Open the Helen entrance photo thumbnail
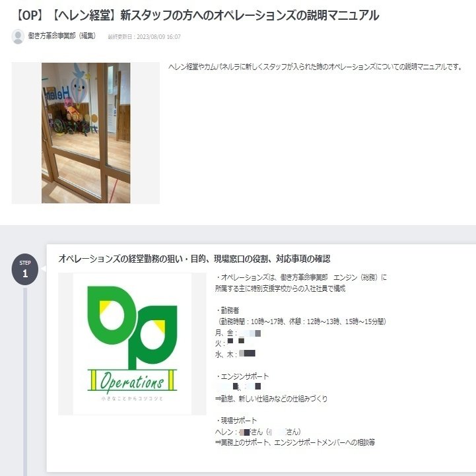Image resolution: width=476 pixels, height=476 pixels. click(86, 133)
